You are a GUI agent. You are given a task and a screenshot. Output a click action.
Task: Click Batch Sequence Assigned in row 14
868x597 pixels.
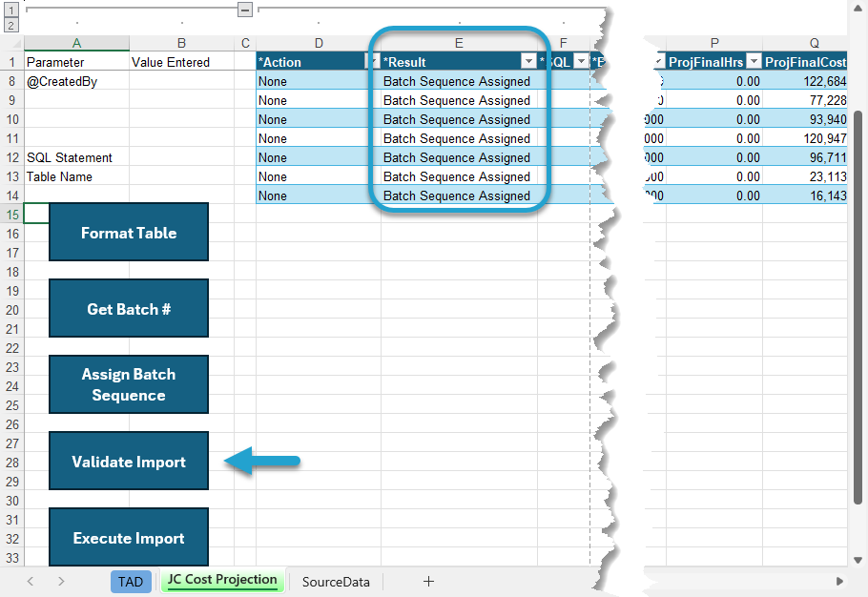click(x=459, y=196)
